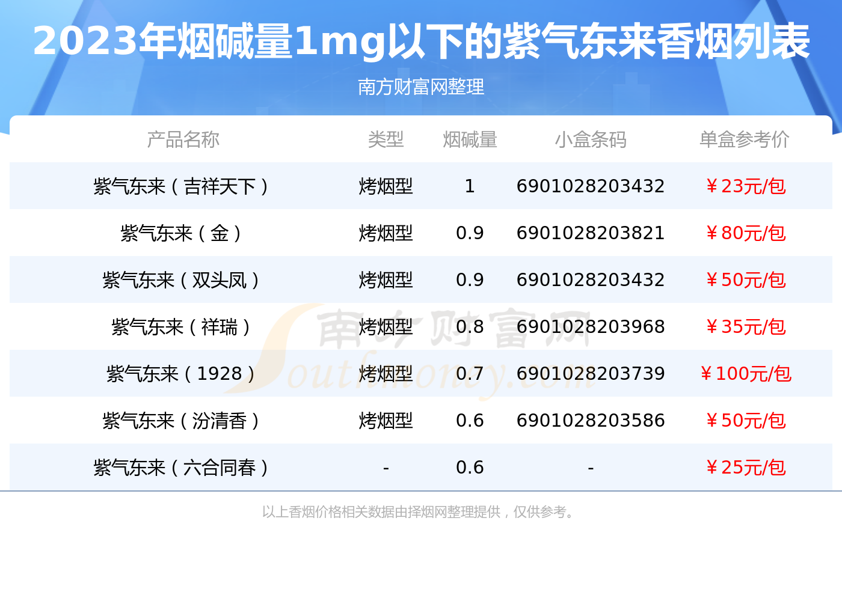Image resolution: width=842 pixels, height=616 pixels.
Task: Click price ¥23元/包
Action: pyautogui.click(x=745, y=186)
